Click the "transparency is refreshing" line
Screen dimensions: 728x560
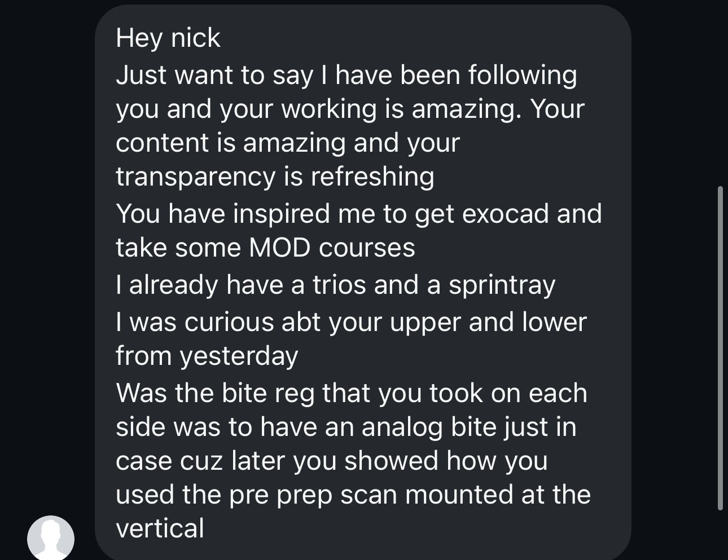click(x=275, y=177)
